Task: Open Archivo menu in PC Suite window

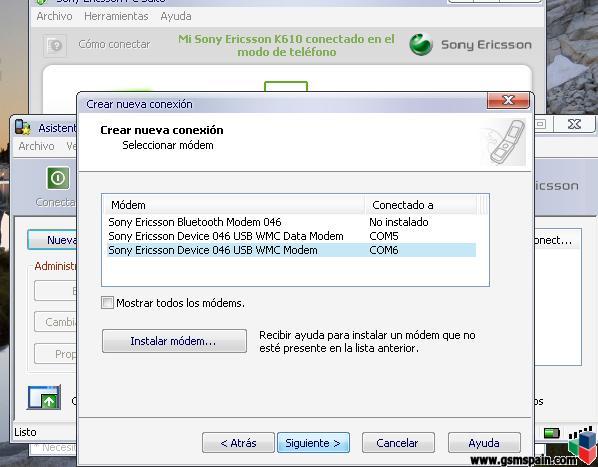Action: pyautogui.click(x=54, y=16)
